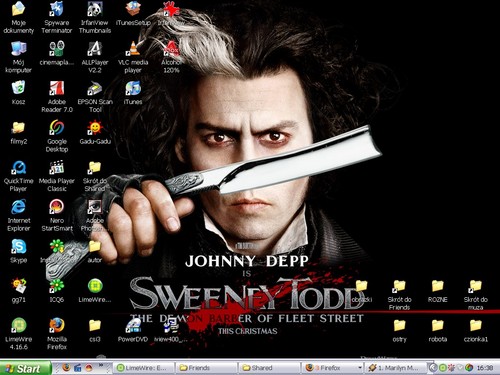Launch Adobe Reader 7.0 shortcut

(57, 96)
